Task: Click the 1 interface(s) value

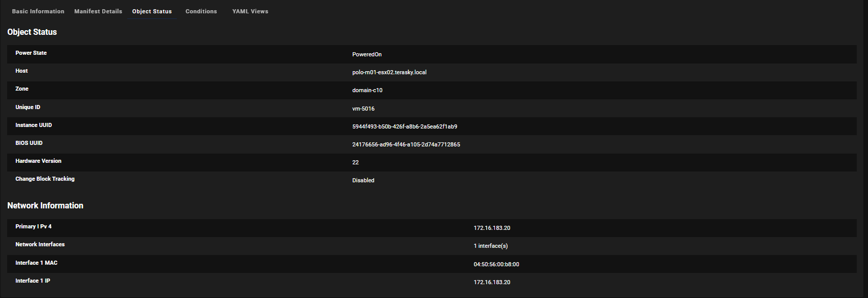Action: tap(490, 246)
